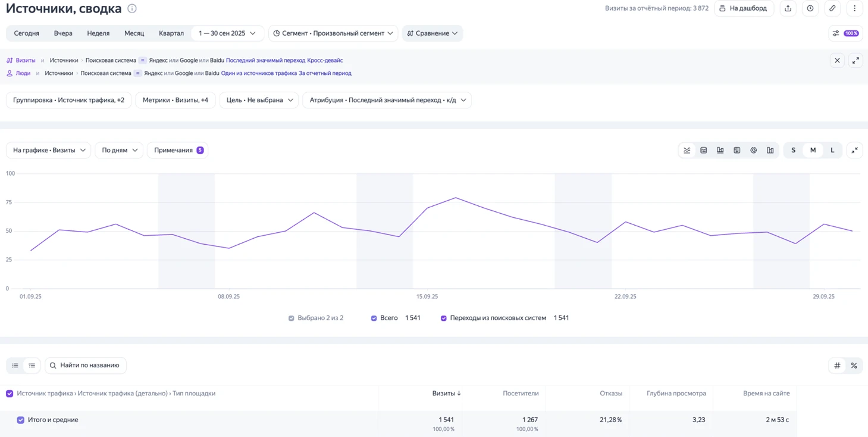
Task: Open the clock history icon in header
Action: [x=810, y=8]
